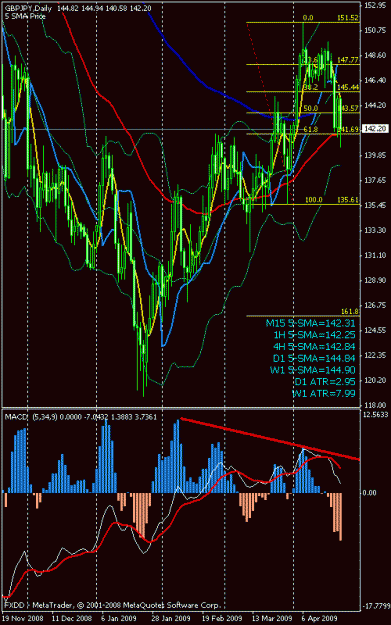Image resolution: width=391 pixels, height=625 pixels.
Task: Select the '28 Jan 2009' date label
Action: (171, 618)
